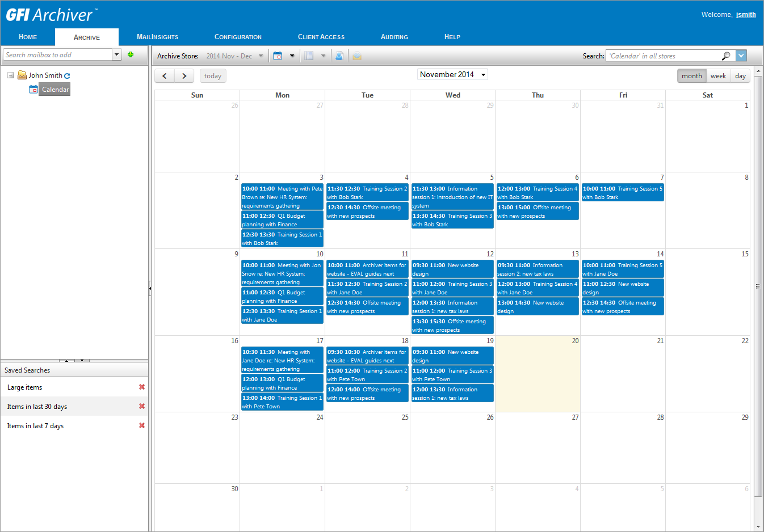The width and height of the screenshot is (764, 532).
Task: Click the today button
Action: pyautogui.click(x=213, y=76)
